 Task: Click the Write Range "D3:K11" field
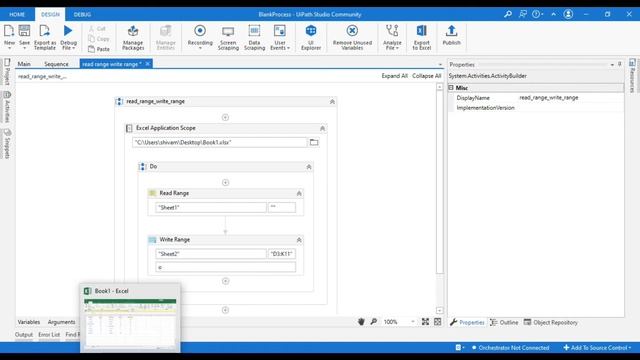coord(282,254)
